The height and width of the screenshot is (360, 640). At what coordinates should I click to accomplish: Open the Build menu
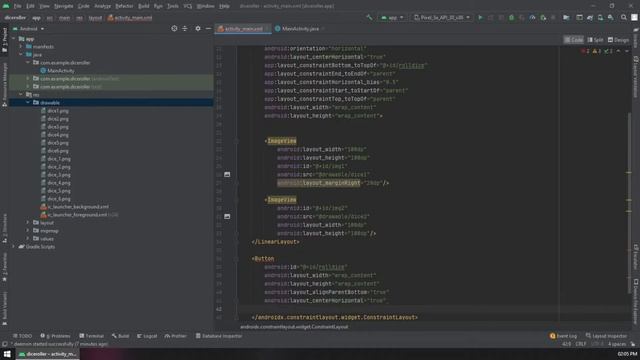pyautogui.click(x=144, y=6)
